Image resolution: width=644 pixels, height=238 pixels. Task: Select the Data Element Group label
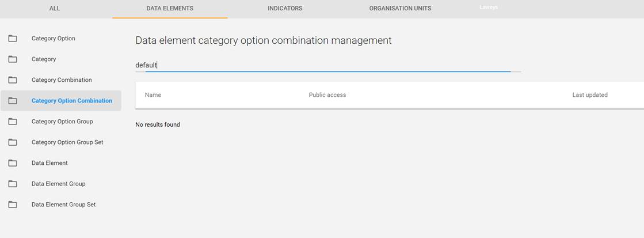tap(58, 184)
